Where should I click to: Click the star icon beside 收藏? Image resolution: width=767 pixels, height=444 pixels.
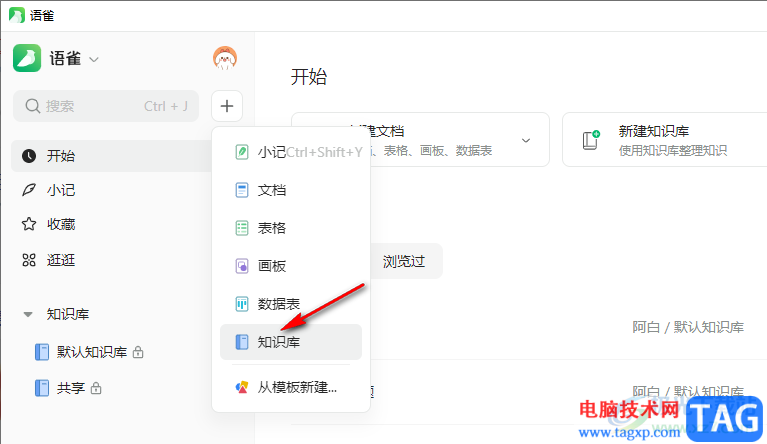click(x=29, y=224)
